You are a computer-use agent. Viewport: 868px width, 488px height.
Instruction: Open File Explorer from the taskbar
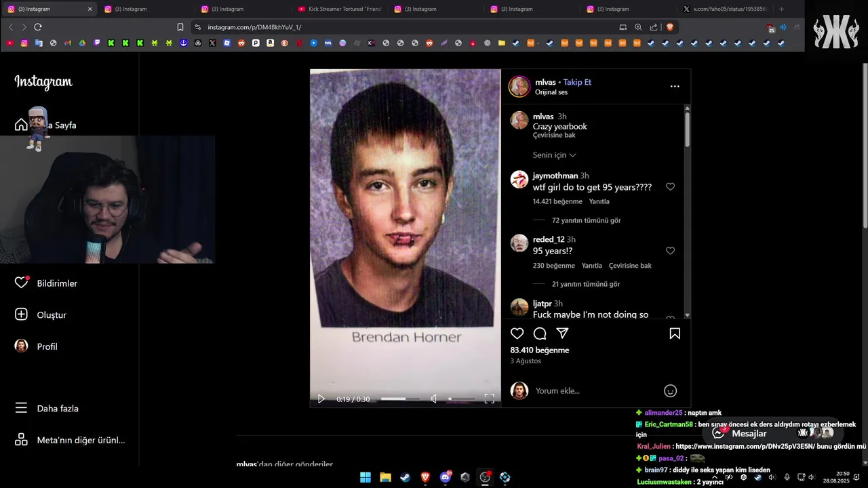[385, 477]
